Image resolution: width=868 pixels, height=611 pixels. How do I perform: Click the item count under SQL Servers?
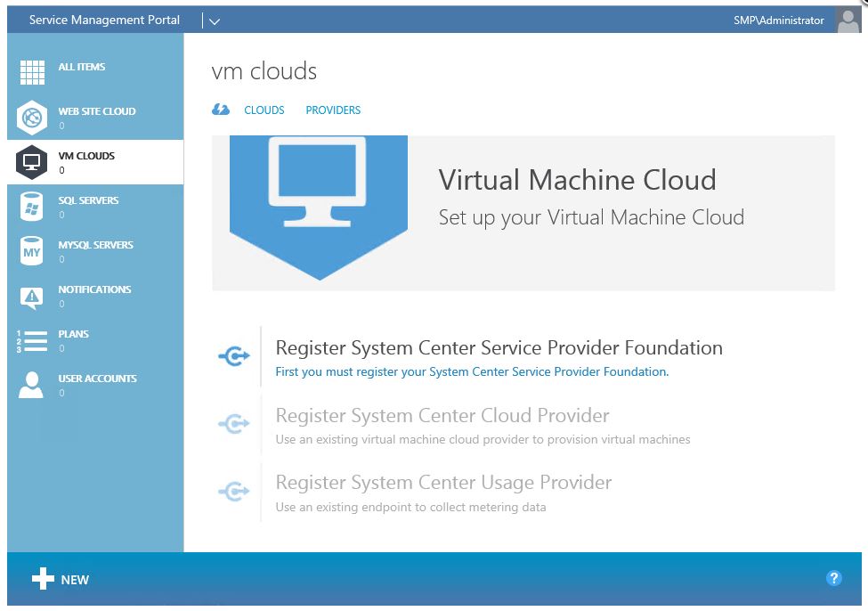(x=62, y=215)
